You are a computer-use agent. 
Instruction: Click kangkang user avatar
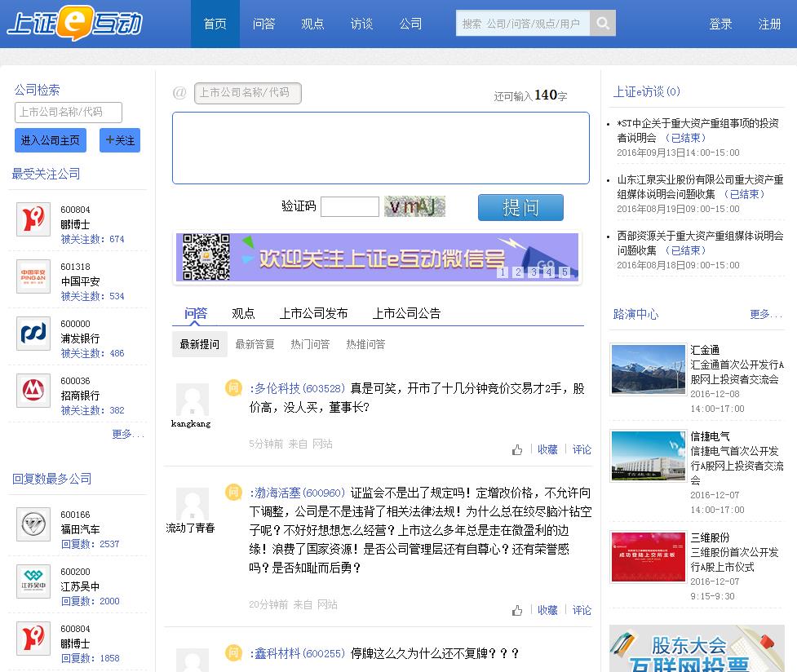[x=193, y=400]
